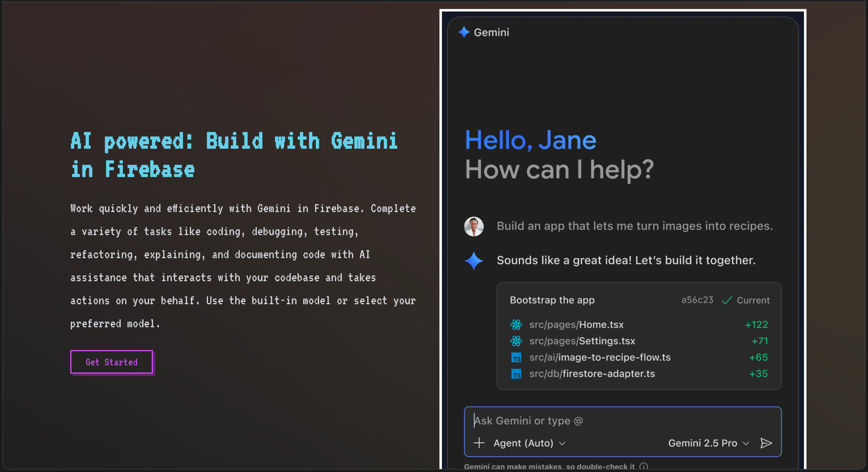Open the Gemini 2.5 Pro model dropdown
This screenshot has height=472, width=868.
click(x=708, y=443)
